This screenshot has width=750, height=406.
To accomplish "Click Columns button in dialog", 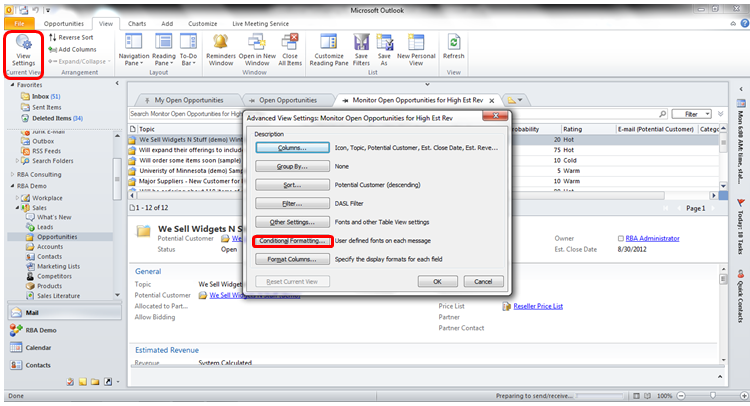I will click(x=292, y=148).
